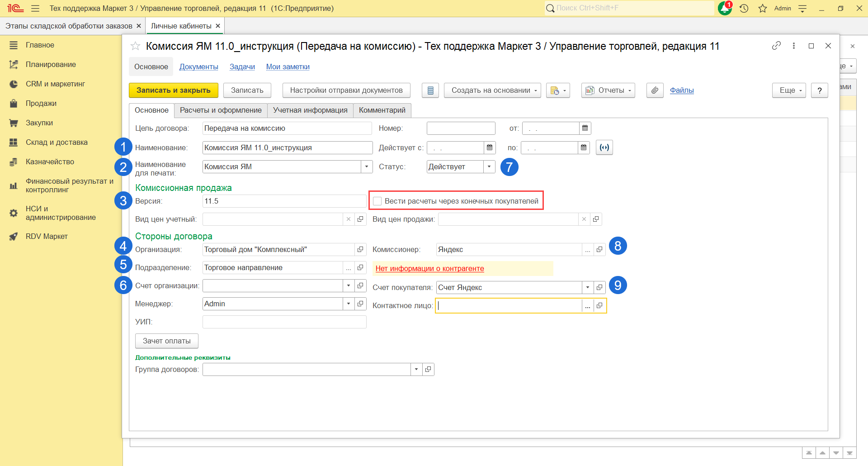Click 'Записать и закрыть' button
Image resolution: width=868 pixels, height=466 pixels.
coord(173,90)
